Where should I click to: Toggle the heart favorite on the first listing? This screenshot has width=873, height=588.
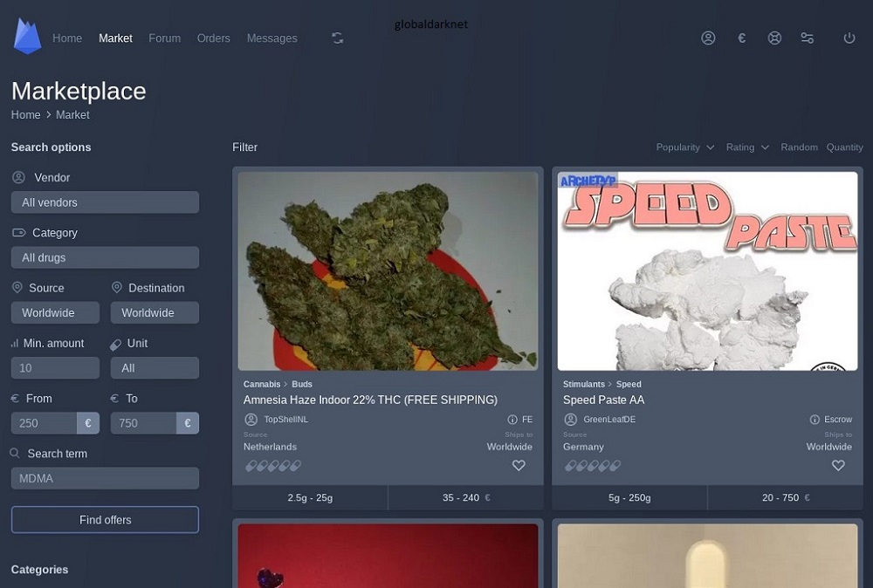(x=519, y=466)
